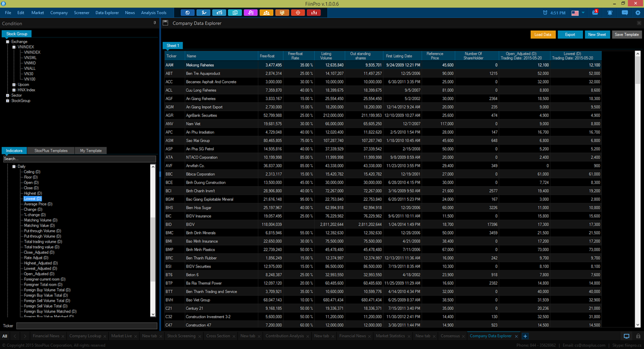Open the notification bell alerts

[610, 13]
